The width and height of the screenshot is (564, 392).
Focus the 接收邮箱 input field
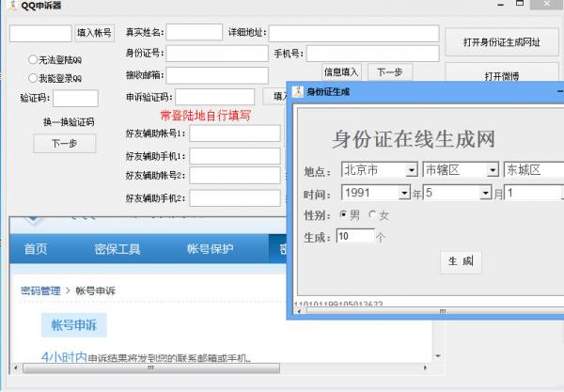pos(217,75)
